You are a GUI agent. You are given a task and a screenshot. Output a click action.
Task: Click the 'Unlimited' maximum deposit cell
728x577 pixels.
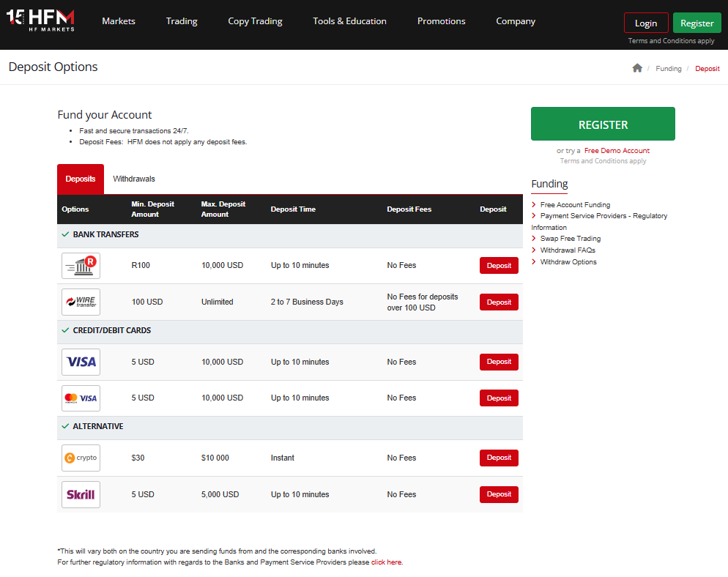[x=218, y=302]
